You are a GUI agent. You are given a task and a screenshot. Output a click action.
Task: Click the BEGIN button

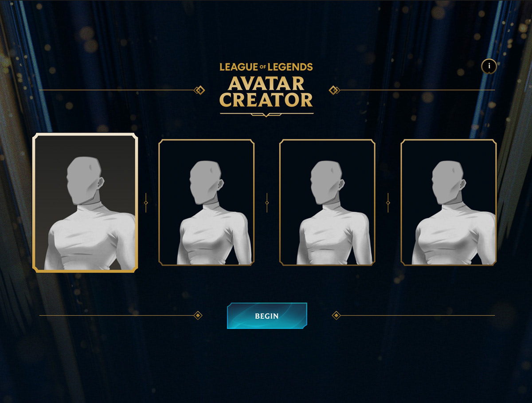click(267, 316)
